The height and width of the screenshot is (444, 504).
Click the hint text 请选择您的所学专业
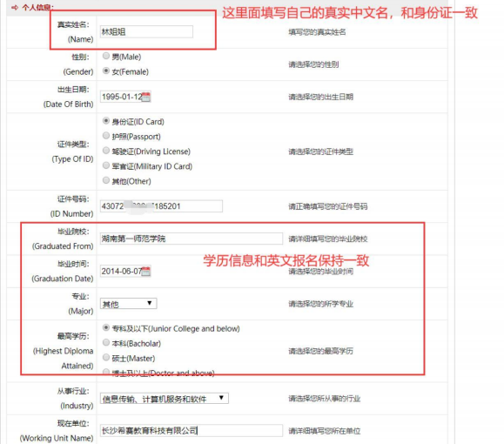(x=321, y=304)
